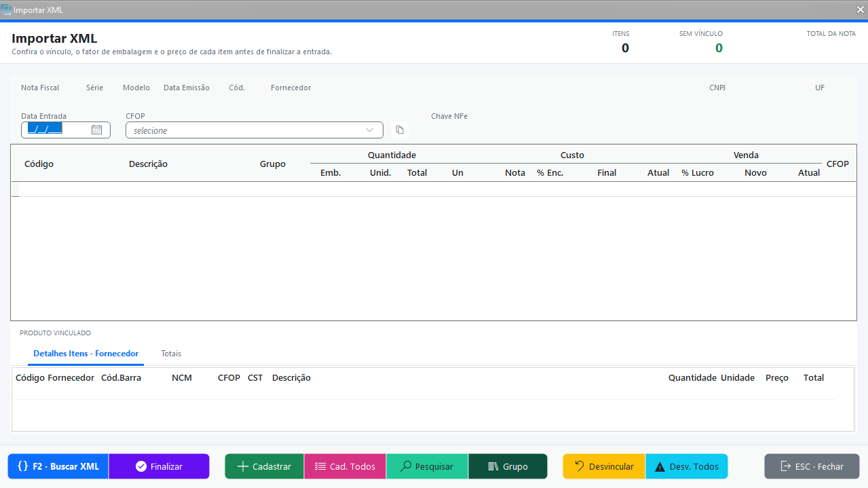The image size is (868, 488).
Task: Click the yellow Desvincular button
Action: (604, 466)
